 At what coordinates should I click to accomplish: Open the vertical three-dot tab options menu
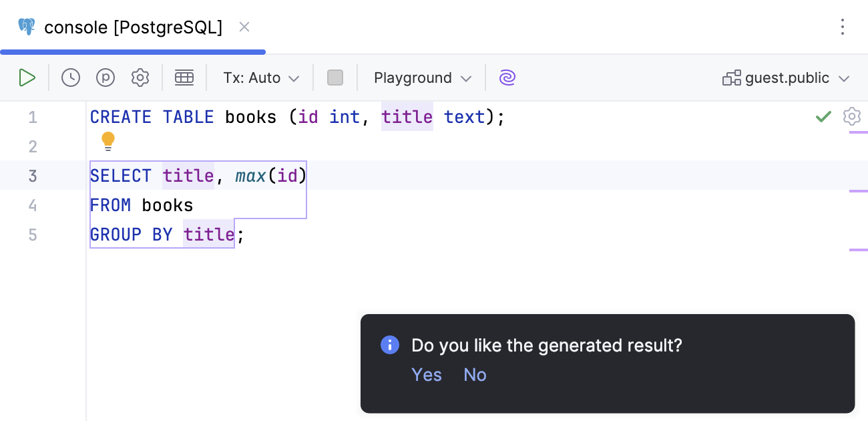point(843,27)
